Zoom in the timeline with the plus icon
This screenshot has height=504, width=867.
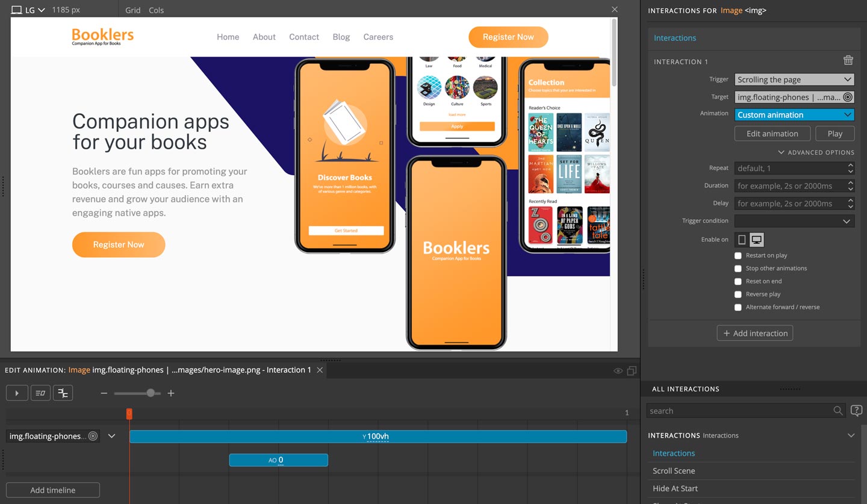[171, 393]
